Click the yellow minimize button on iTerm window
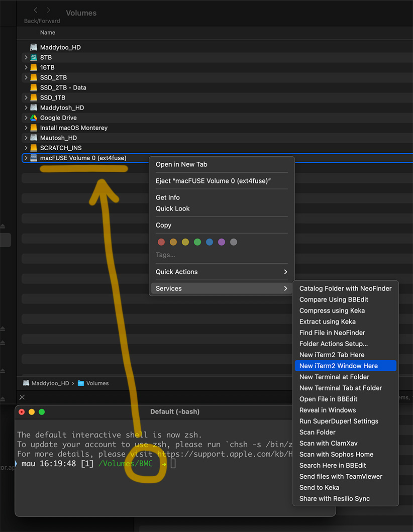Image resolution: width=413 pixels, height=532 pixels. [x=32, y=412]
